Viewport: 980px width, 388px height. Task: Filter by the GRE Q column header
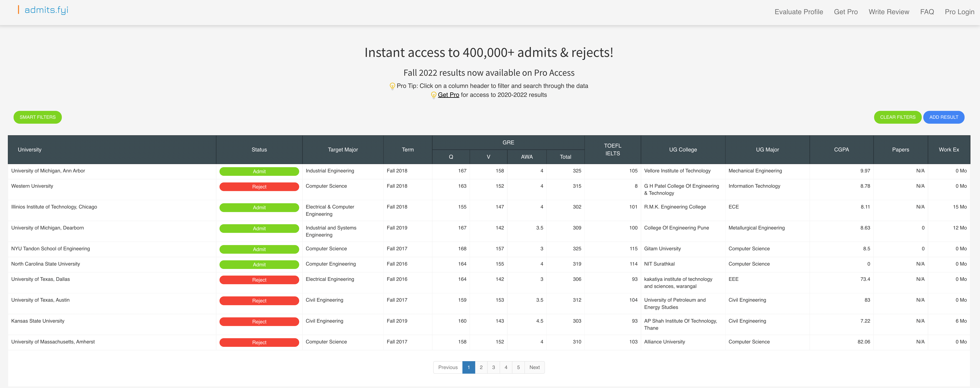[451, 157]
